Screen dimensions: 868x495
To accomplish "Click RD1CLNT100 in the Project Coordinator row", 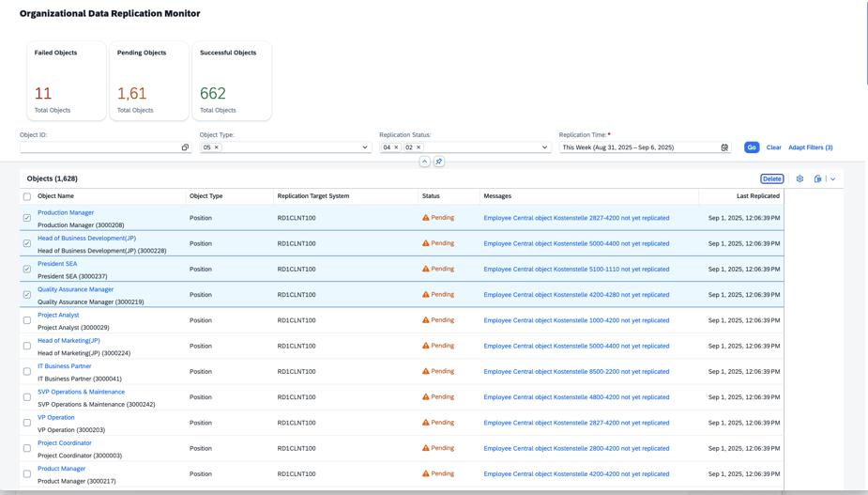I will (297, 448).
